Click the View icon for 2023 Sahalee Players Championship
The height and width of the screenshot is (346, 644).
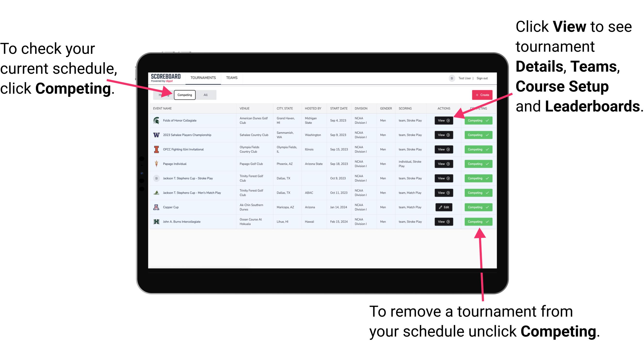[x=443, y=135]
